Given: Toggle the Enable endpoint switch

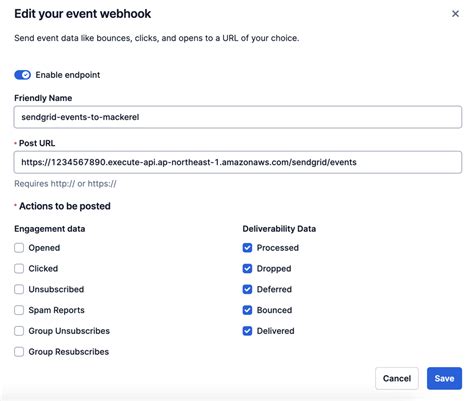Looking at the screenshot, I should click(23, 75).
